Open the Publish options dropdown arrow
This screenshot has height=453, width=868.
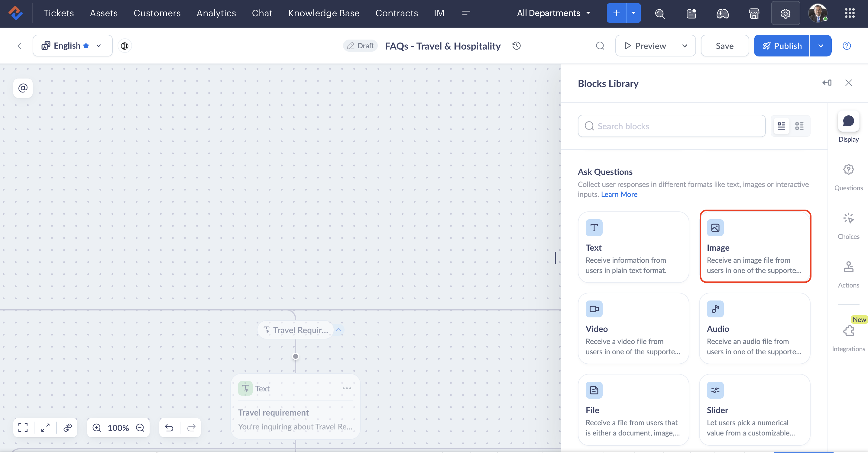pyautogui.click(x=821, y=46)
